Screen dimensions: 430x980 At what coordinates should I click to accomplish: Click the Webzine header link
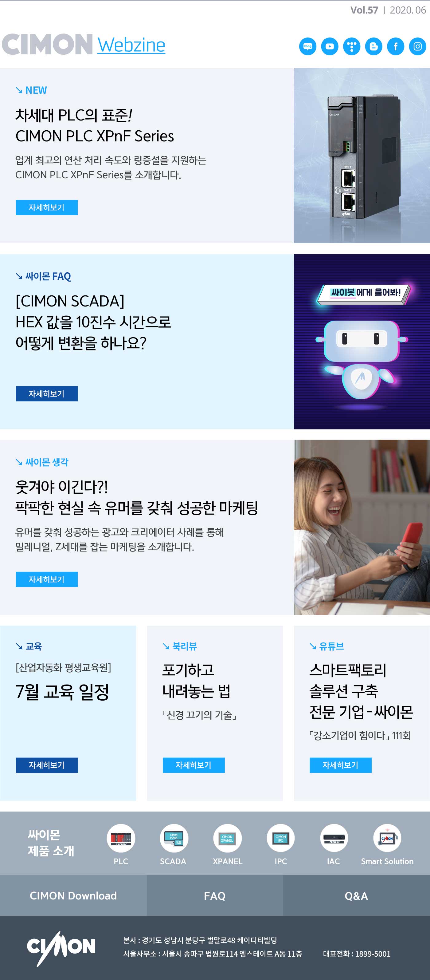pos(131,45)
